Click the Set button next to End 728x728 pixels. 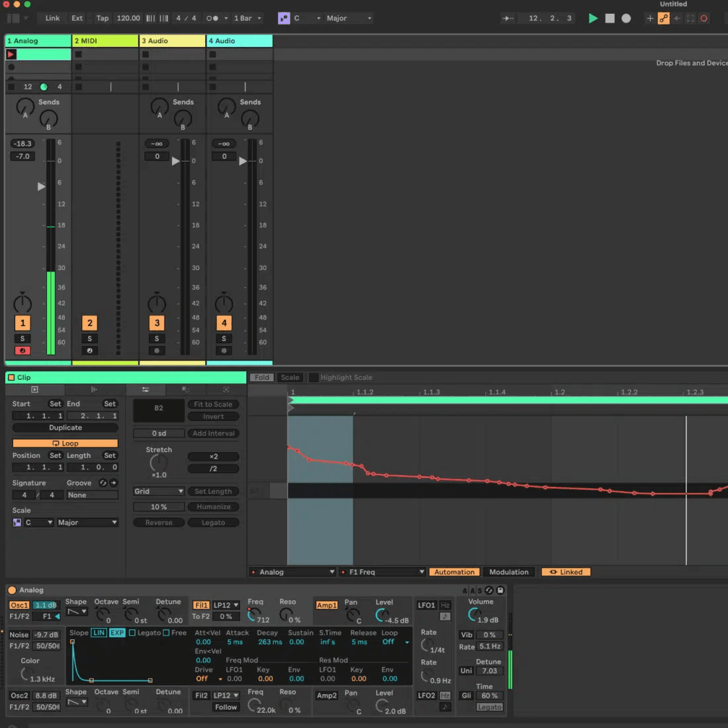[110, 404]
